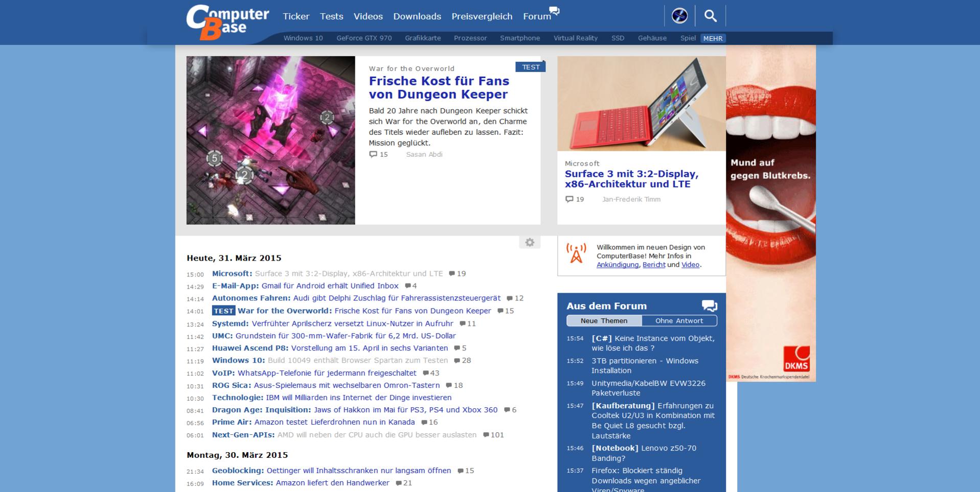Click comment count 101 on Next-Gen-APIs row

point(493,435)
